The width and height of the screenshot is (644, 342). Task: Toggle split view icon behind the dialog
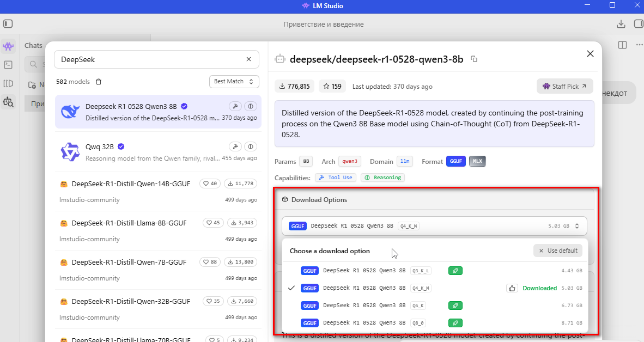pyautogui.click(x=622, y=45)
